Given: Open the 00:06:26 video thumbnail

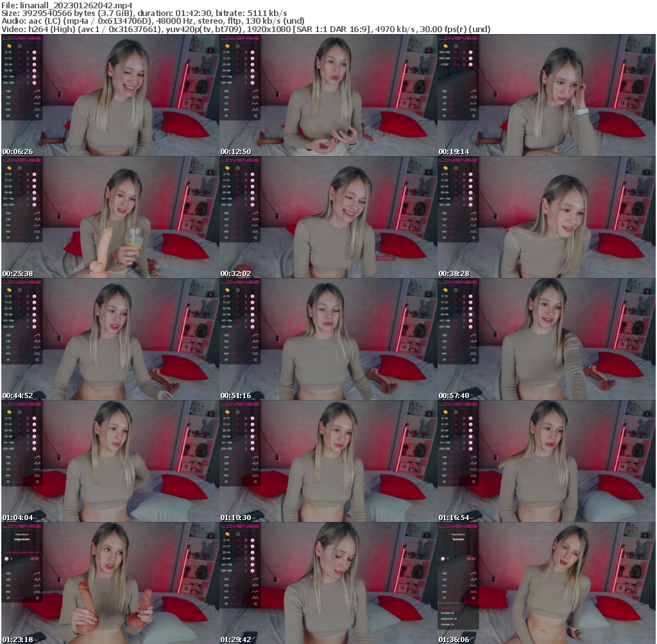Looking at the screenshot, I should point(109,96).
